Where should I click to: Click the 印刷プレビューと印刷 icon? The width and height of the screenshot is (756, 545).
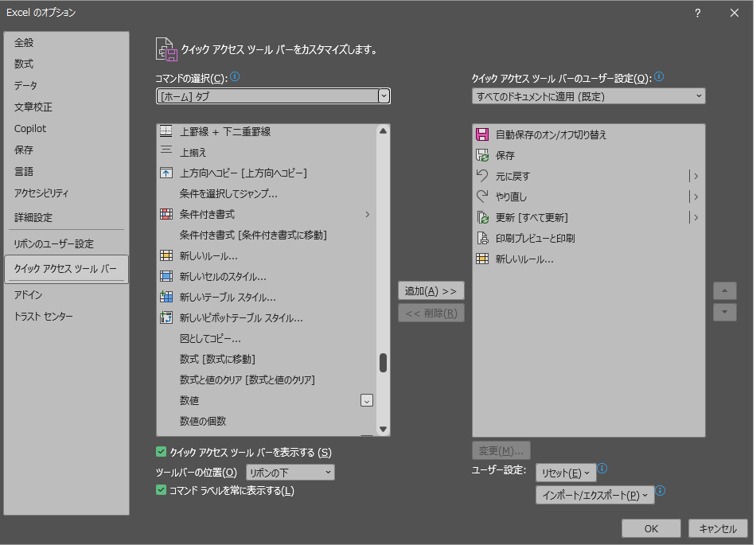[482, 238]
